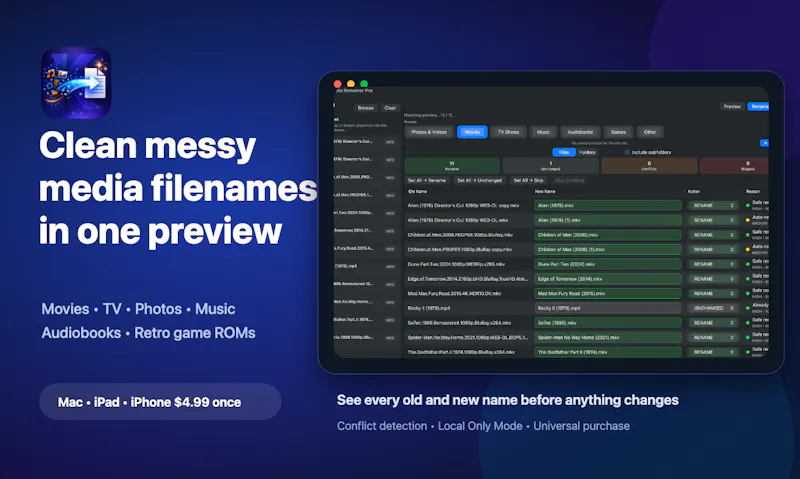Click Set All → Rename
Screen dimensions: 800x479
tap(427, 181)
